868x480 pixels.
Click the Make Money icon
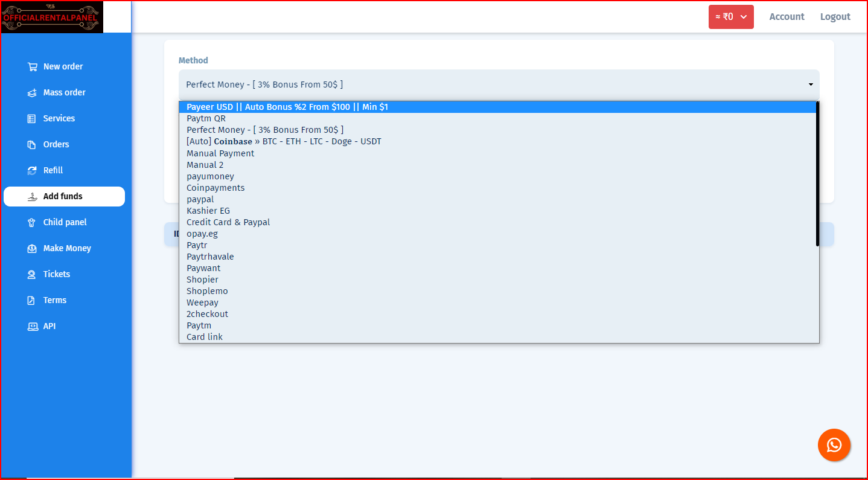[32, 249]
